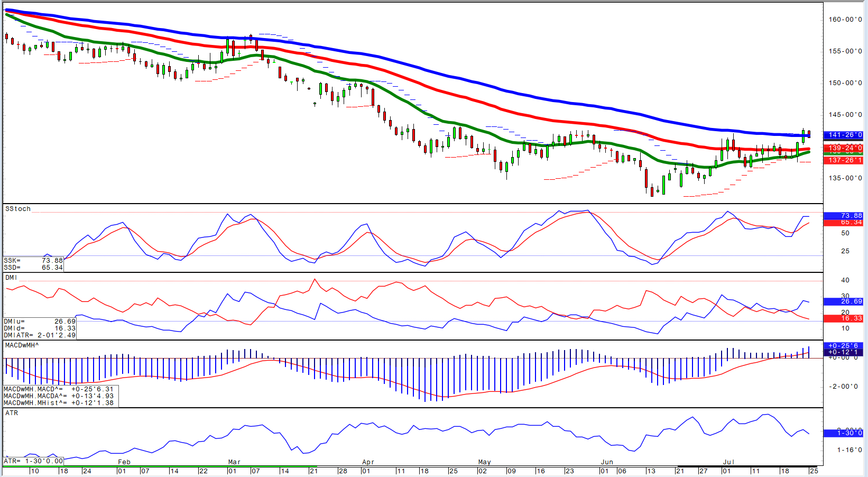The height and width of the screenshot is (477, 868).
Task: Click the 22 date tick before Mar
Action: (203, 471)
